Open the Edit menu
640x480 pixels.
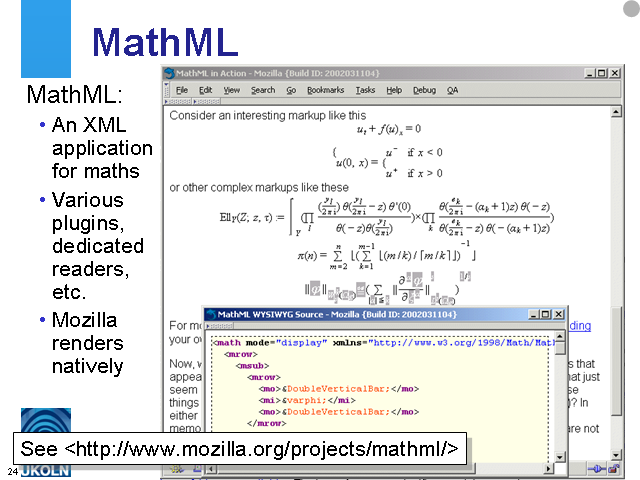point(205,90)
